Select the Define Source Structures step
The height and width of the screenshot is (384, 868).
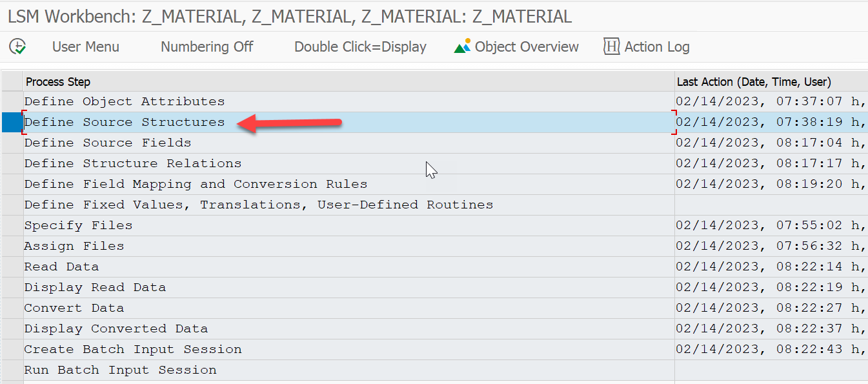point(125,122)
